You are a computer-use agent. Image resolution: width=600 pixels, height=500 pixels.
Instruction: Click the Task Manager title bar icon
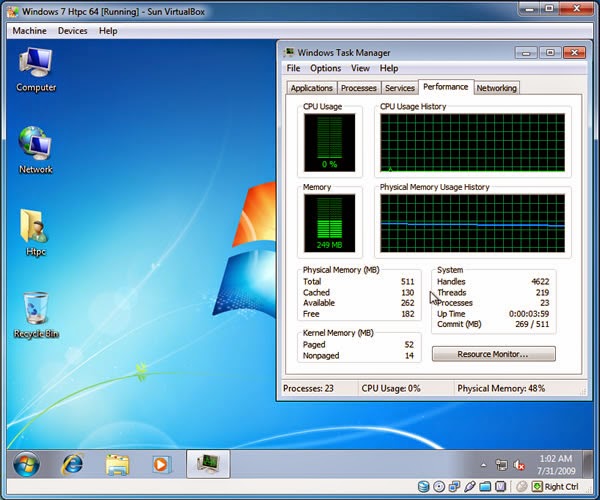[x=289, y=52]
